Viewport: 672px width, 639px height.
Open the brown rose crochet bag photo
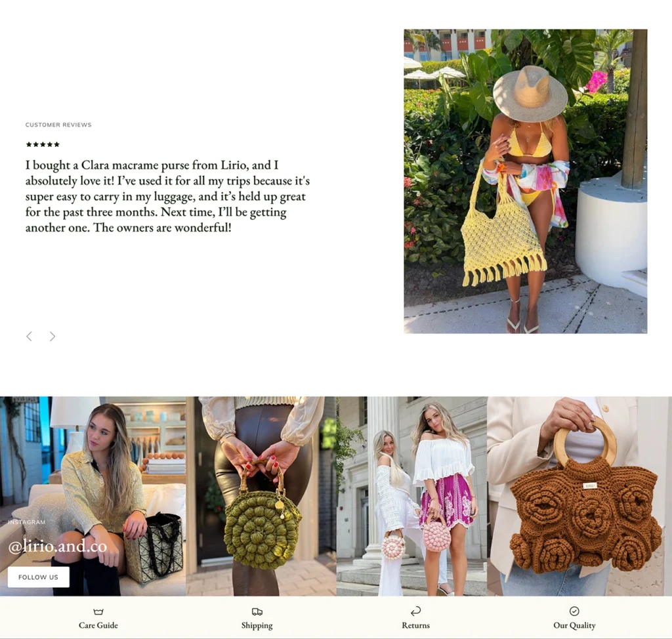tap(579, 496)
